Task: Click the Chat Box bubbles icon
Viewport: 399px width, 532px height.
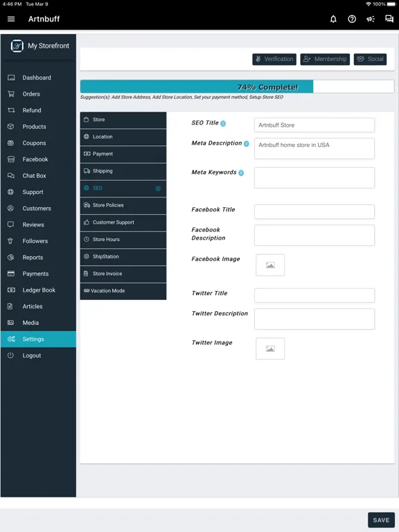Action: [x=11, y=176]
